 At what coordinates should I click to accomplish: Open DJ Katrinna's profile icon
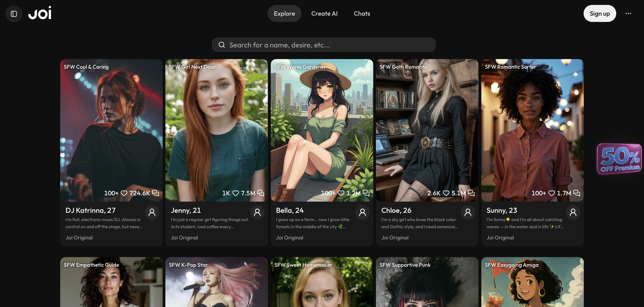[152, 212]
